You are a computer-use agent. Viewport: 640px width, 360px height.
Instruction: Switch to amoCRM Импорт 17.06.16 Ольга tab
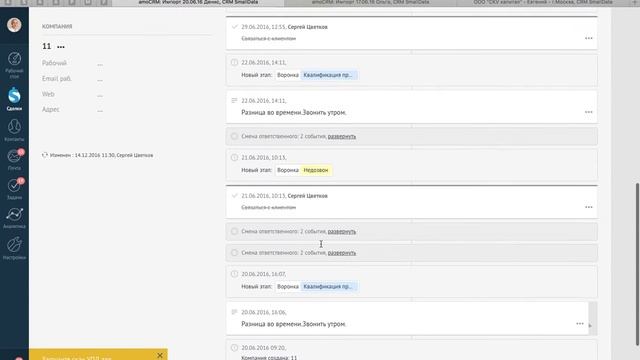370,2
